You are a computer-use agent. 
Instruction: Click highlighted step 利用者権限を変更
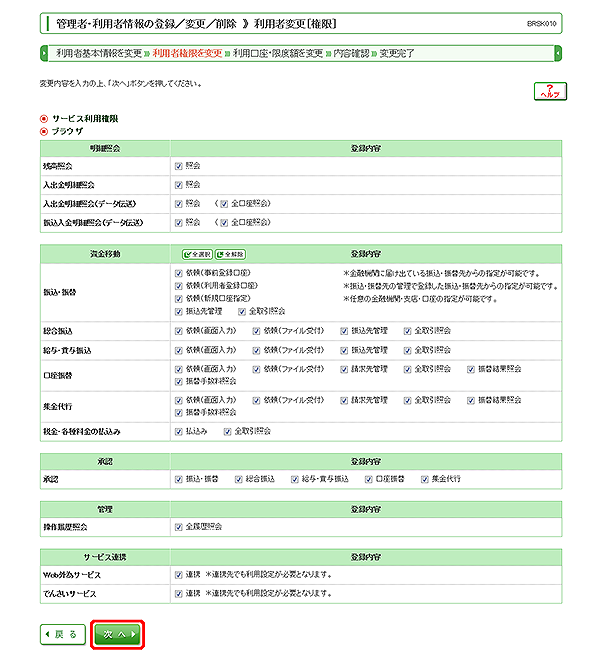pyautogui.click(x=187, y=53)
